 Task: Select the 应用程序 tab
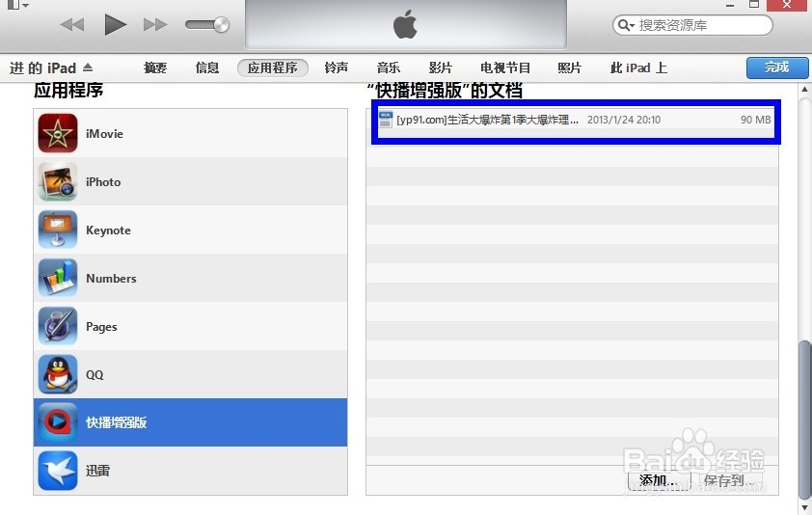(x=273, y=68)
